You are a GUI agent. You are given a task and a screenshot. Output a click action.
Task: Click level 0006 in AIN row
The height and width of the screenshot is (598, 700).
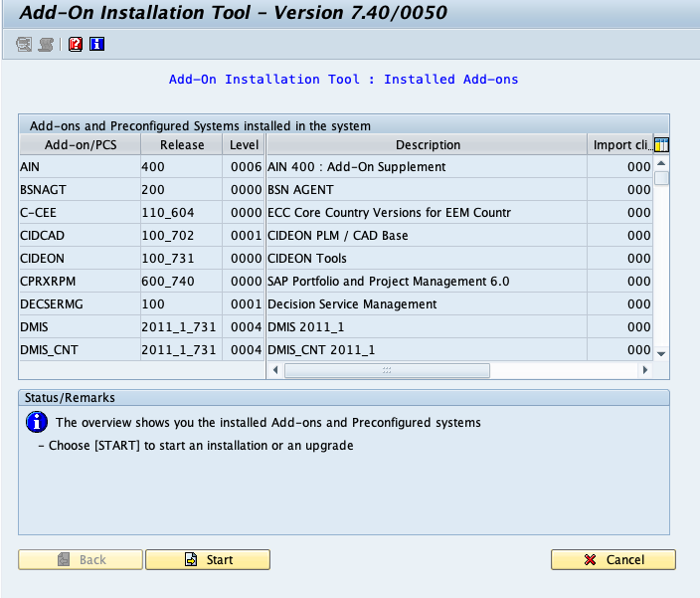coord(246,166)
